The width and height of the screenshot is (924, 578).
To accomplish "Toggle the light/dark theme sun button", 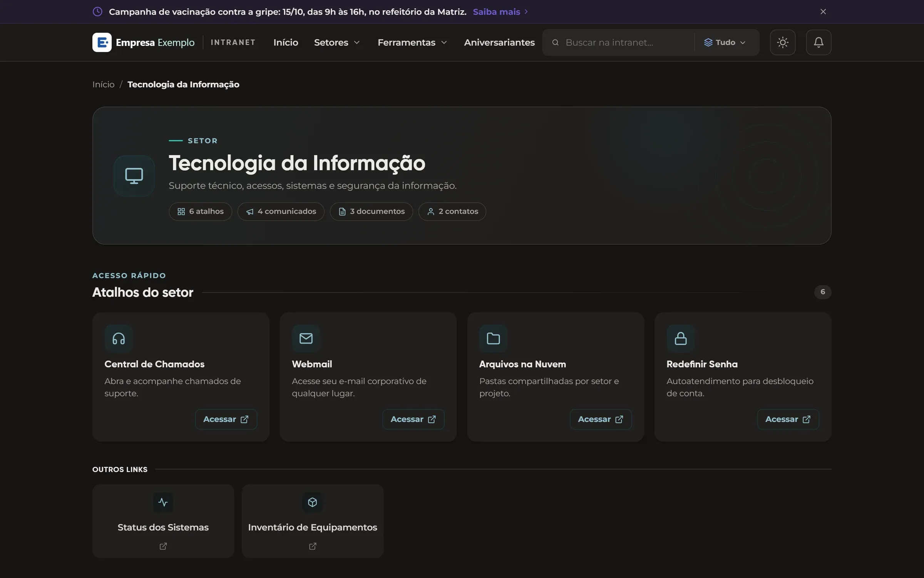I will (783, 42).
